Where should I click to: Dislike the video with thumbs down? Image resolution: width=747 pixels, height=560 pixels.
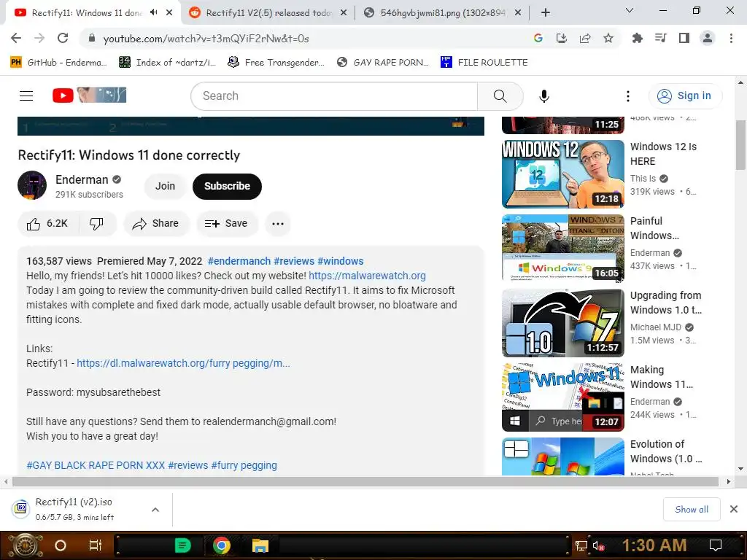(97, 223)
